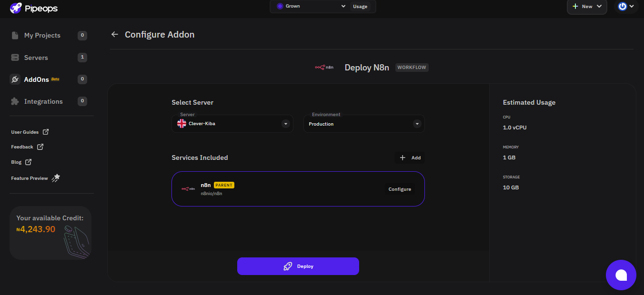Click the Feature Preview sparkle icon
Screen dimensions: 644x295
pos(56,178)
